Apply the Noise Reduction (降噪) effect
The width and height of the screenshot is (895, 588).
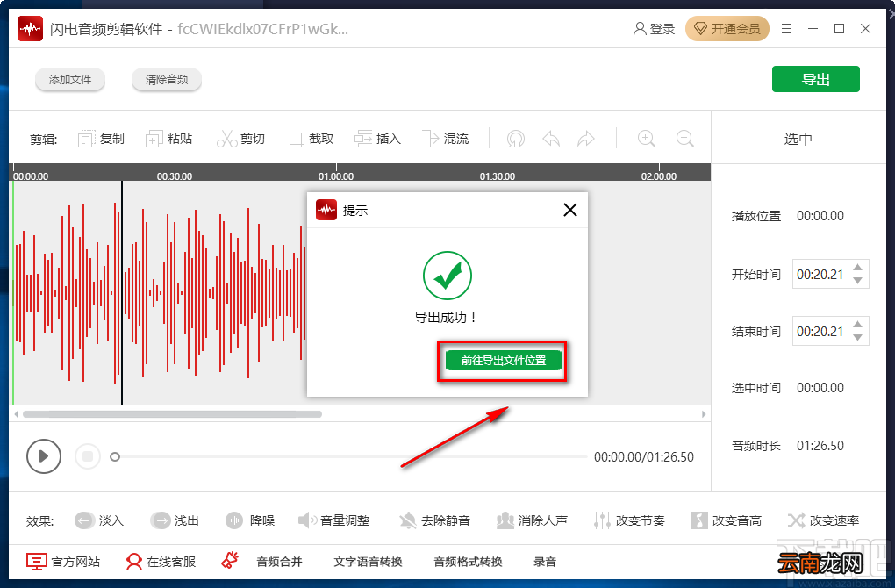coord(250,520)
